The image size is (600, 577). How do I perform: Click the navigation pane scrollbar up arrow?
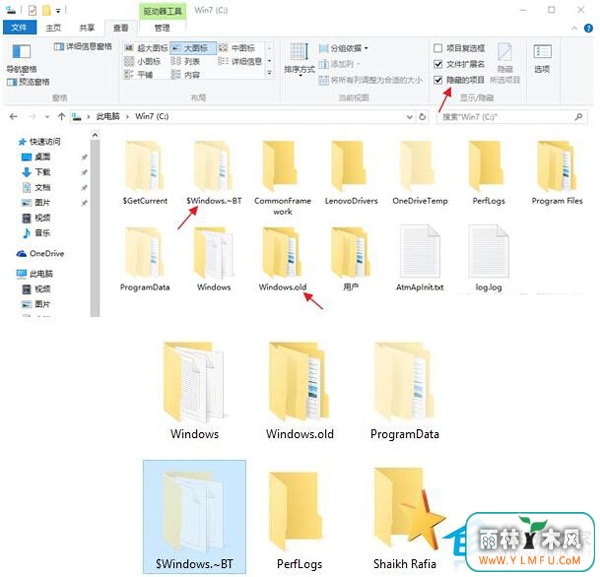pos(95,135)
